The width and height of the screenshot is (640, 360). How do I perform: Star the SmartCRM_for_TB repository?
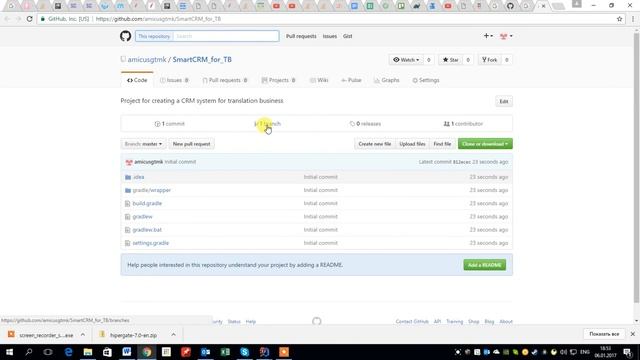click(x=451, y=60)
